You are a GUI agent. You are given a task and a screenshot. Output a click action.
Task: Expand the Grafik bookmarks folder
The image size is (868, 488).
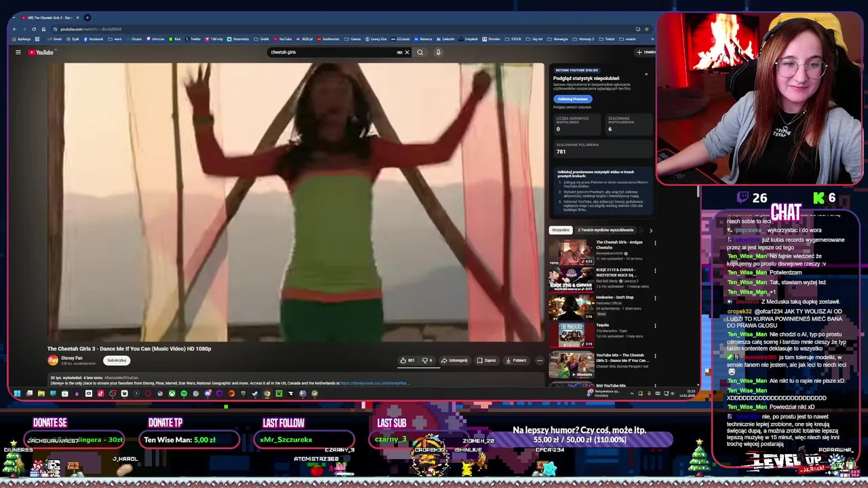[261, 39]
